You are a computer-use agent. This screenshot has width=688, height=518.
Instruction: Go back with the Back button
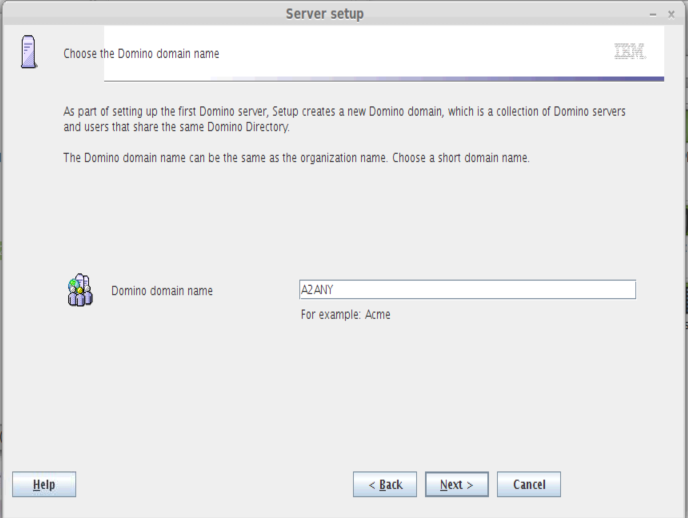click(385, 484)
